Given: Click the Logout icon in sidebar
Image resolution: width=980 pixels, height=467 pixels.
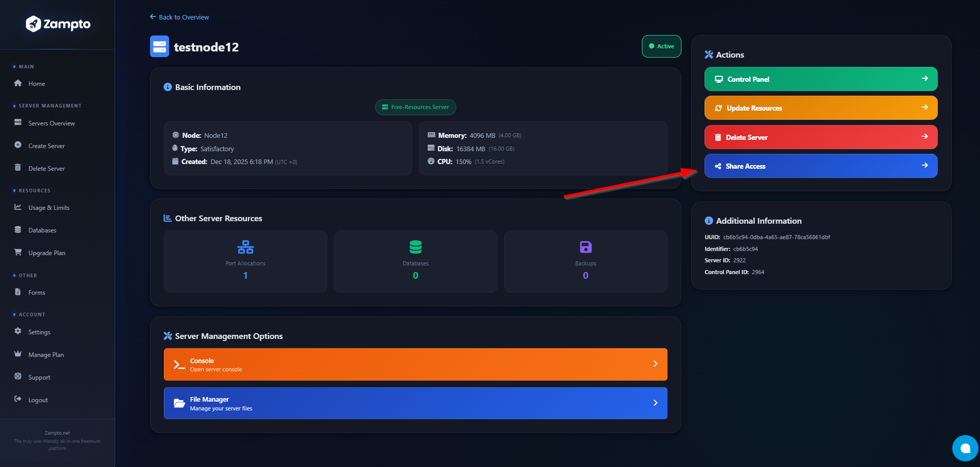Looking at the screenshot, I should tap(18, 400).
